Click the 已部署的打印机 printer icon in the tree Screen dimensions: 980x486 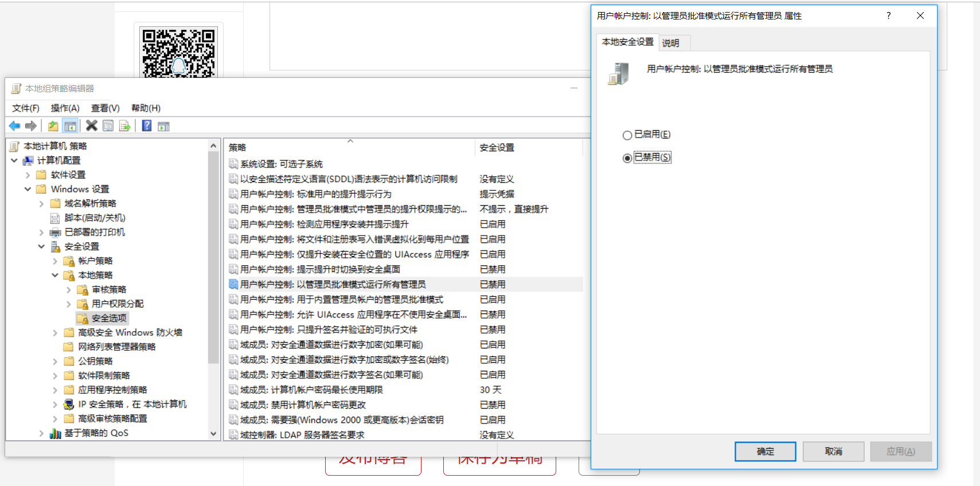(55, 232)
